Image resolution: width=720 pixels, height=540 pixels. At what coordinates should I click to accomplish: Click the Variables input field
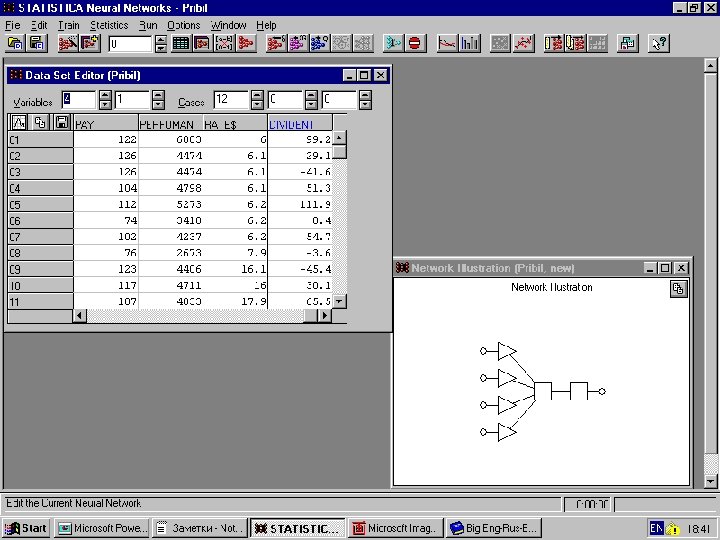[78, 100]
